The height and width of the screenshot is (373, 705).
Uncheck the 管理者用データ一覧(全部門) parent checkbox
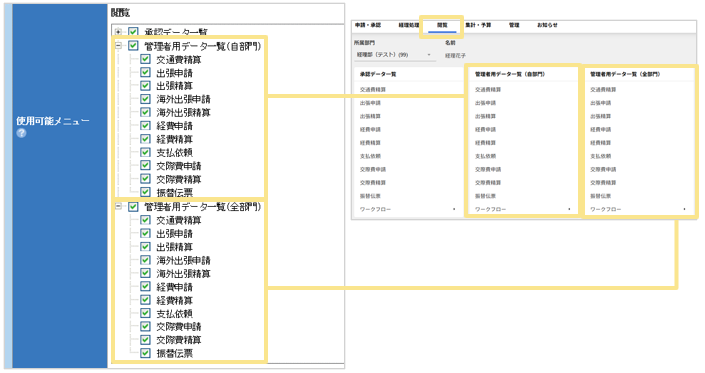pos(133,207)
